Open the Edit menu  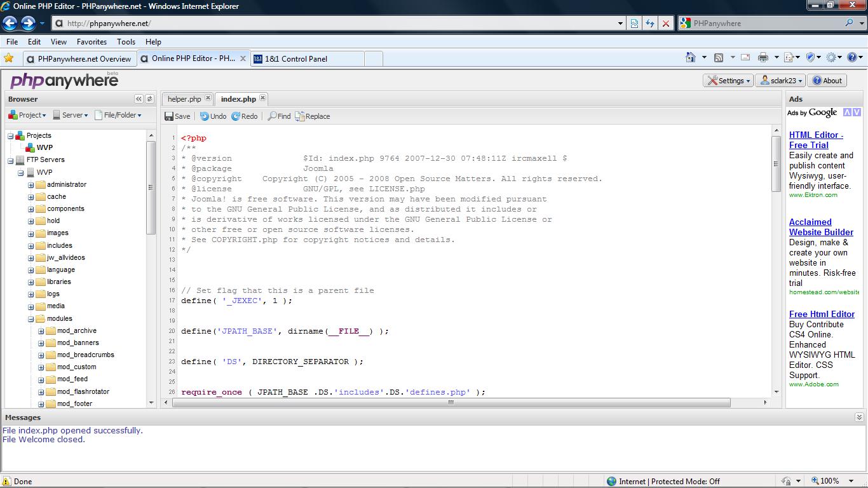coord(34,41)
